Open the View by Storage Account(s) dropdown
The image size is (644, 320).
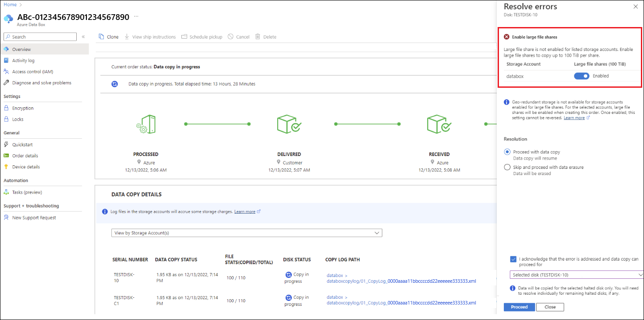pyautogui.click(x=247, y=233)
